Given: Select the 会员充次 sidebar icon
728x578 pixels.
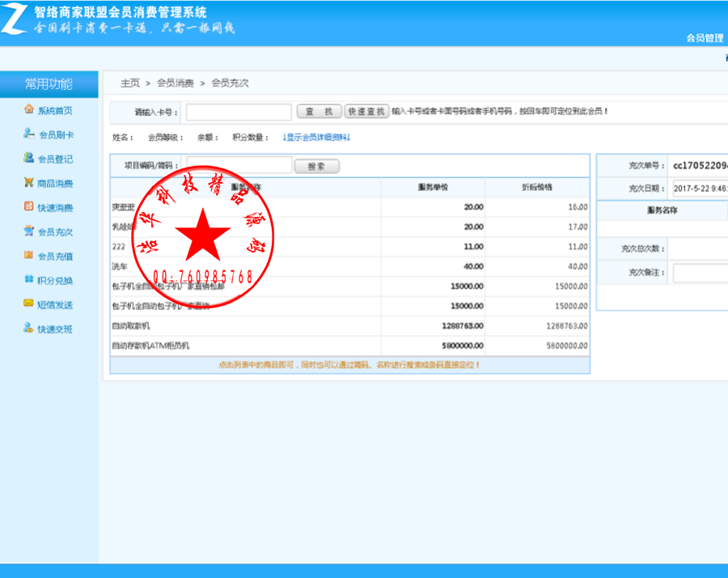Looking at the screenshot, I should [x=29, y=231].
